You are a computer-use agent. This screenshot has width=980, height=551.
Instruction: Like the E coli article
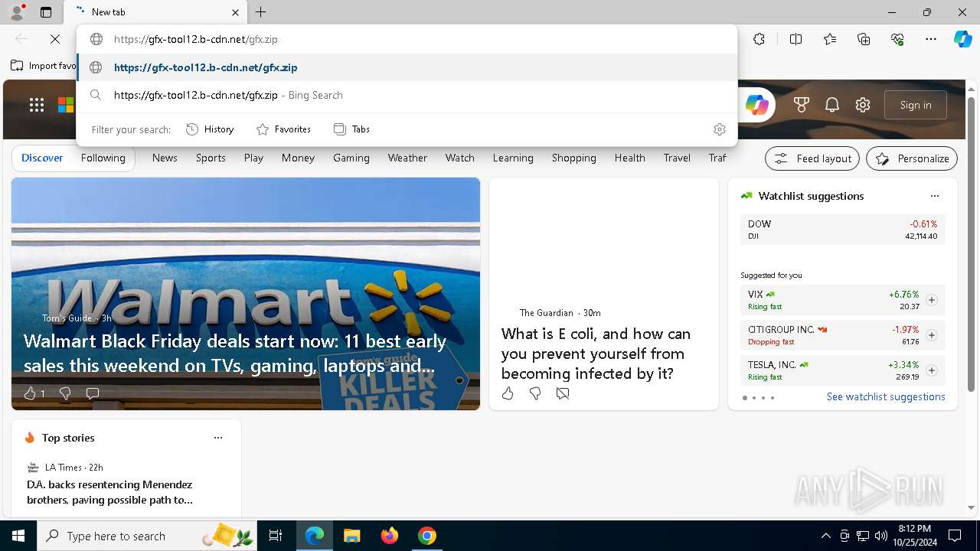coord(508,393)
